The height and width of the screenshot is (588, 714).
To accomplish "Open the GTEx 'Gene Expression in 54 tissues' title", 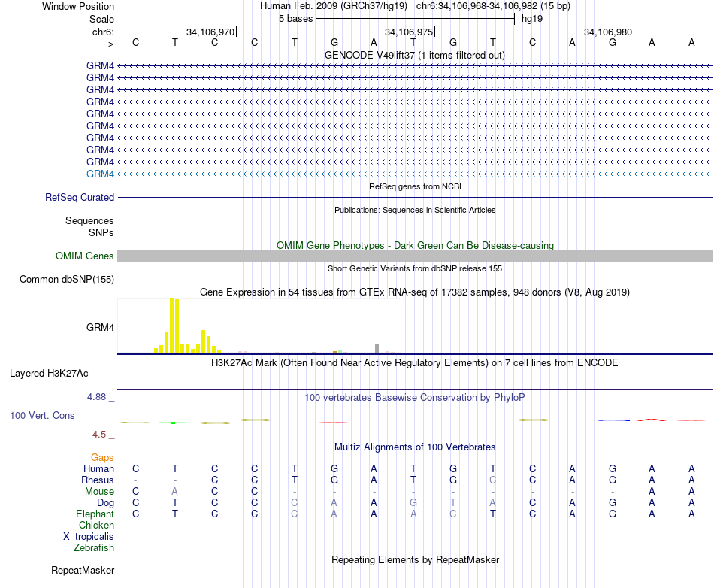I will click(415, 292).
